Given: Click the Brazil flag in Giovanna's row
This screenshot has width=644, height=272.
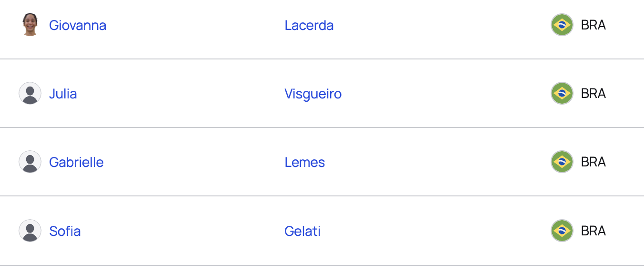Looking at the screenshot, I should (562, 25).
